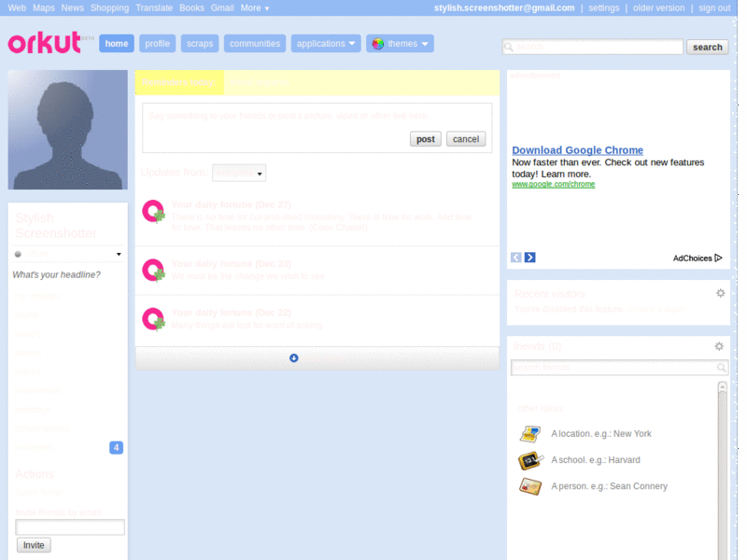Click the account email address
The width and height of the screenshot is (747, 560).
[x=504, y=8]
